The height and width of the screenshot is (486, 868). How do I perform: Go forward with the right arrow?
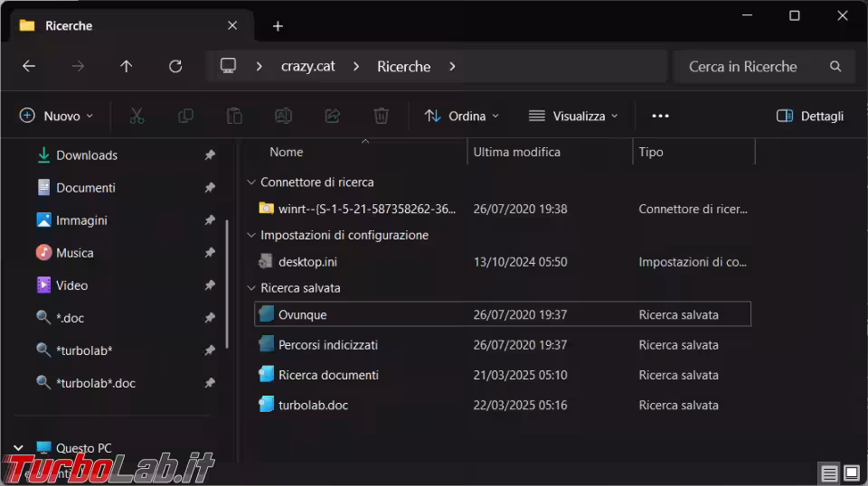[78, 66]
